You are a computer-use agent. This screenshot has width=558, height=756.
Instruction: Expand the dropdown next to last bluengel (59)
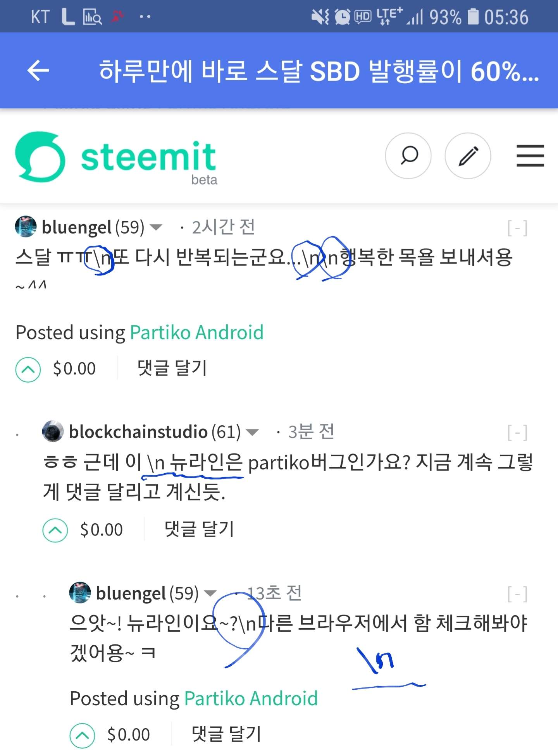(x=210, y=593)
